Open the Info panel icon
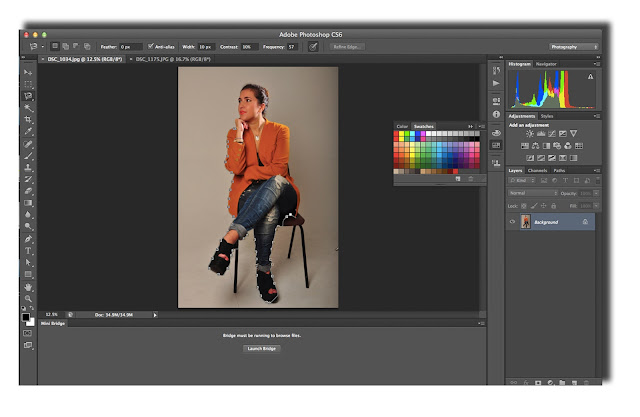The height and width of the screenshot is (417, 640). point(496,114)
